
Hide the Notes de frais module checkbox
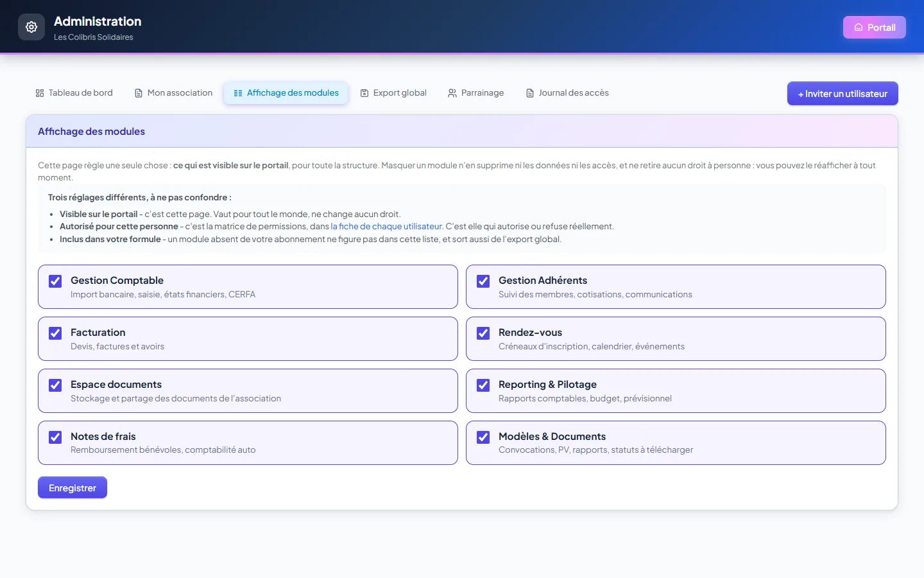pos(55,437)
